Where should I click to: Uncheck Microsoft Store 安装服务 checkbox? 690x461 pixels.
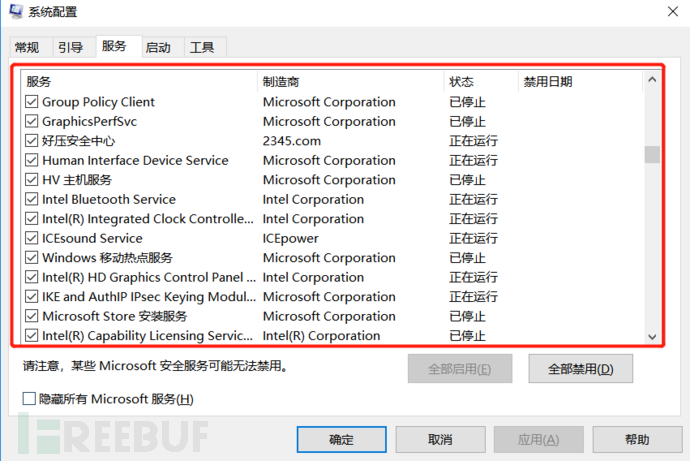pos(31,316)
